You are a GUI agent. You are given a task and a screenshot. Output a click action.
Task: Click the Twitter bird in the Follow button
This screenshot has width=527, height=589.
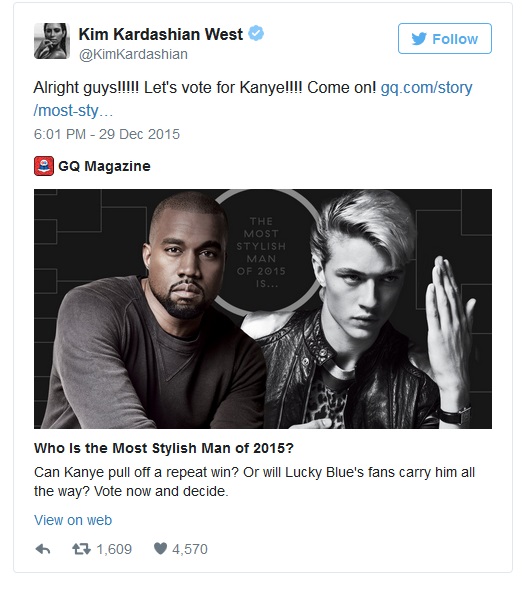[x=419, y=39]
